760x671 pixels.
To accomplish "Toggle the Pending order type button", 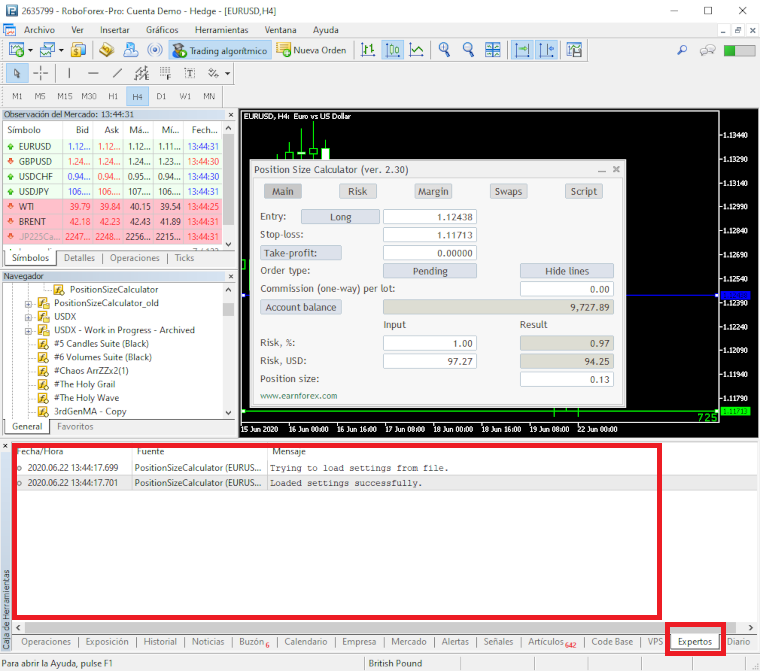I will 430,271.
